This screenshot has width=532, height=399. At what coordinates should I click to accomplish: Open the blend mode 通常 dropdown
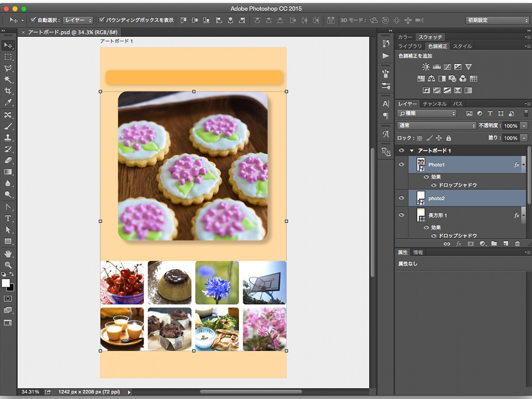pos(436,125)
